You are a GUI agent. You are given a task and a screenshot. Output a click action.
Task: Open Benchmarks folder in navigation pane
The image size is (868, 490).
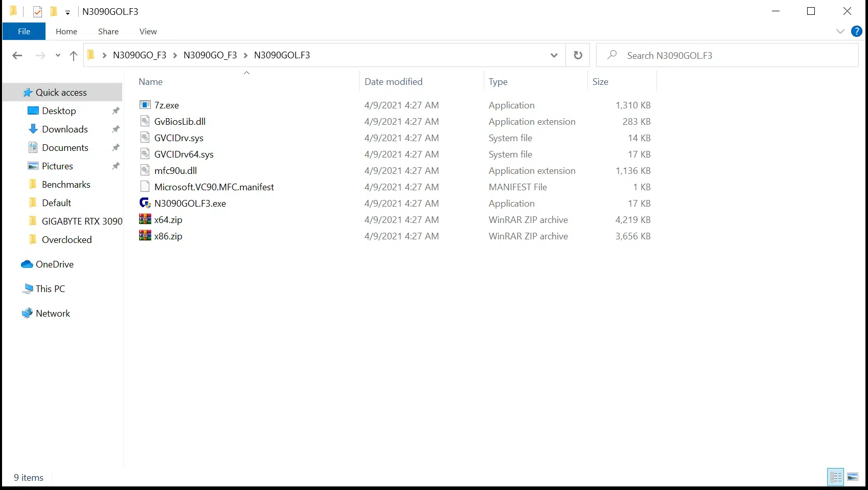66,185
